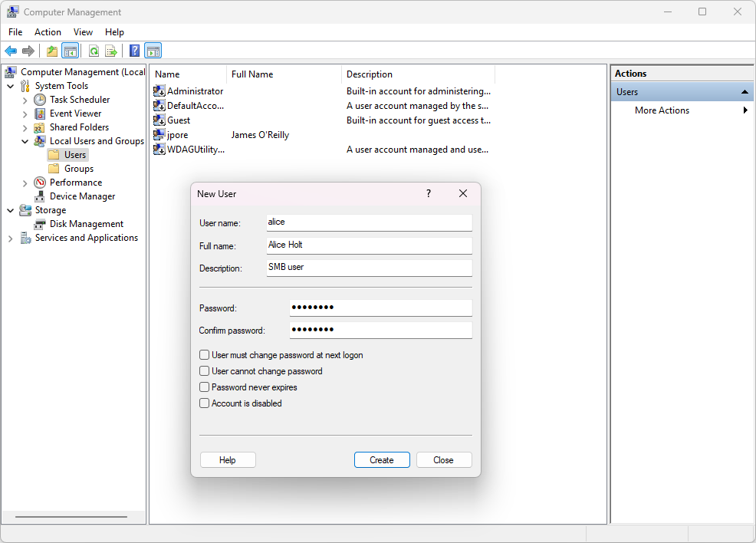Viewport: 756px width, 543px height.
Task: Click the Export List toolbar icon
Action: point(111,51)
